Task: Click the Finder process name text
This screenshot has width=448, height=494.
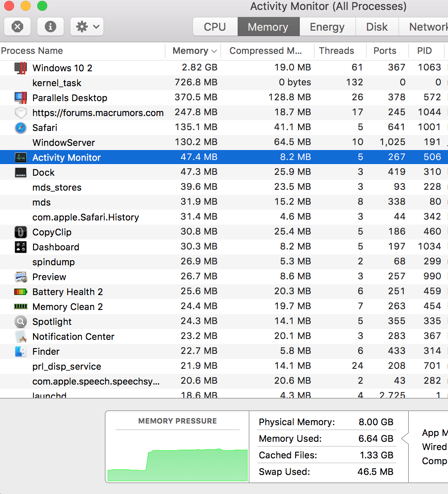Action: click(x=46, y=351)
